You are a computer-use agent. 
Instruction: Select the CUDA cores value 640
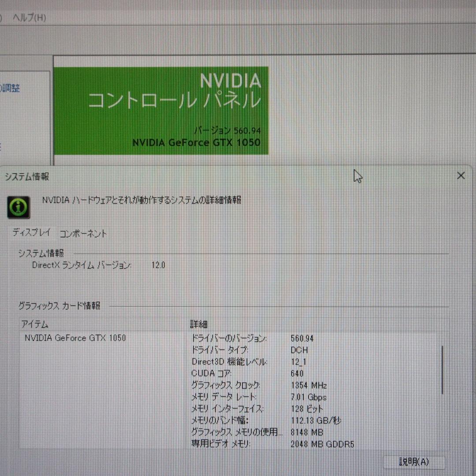pyautogui.click(x=297, y=373)
